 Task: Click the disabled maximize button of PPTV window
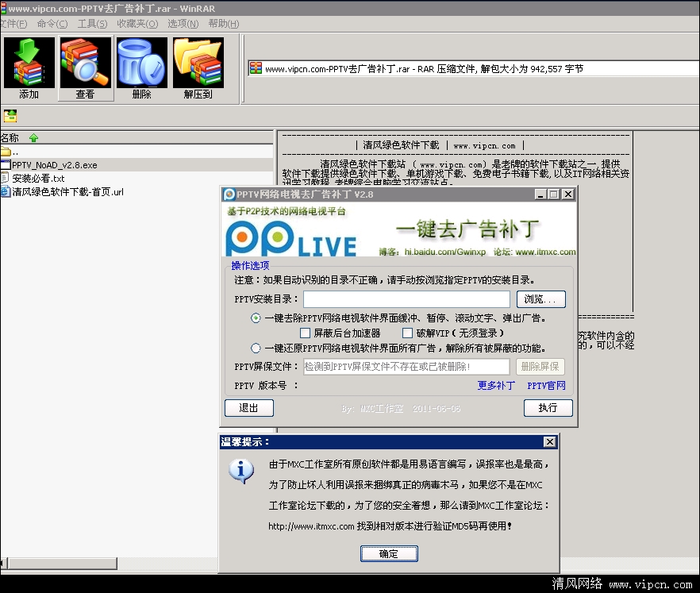[554, 194]
